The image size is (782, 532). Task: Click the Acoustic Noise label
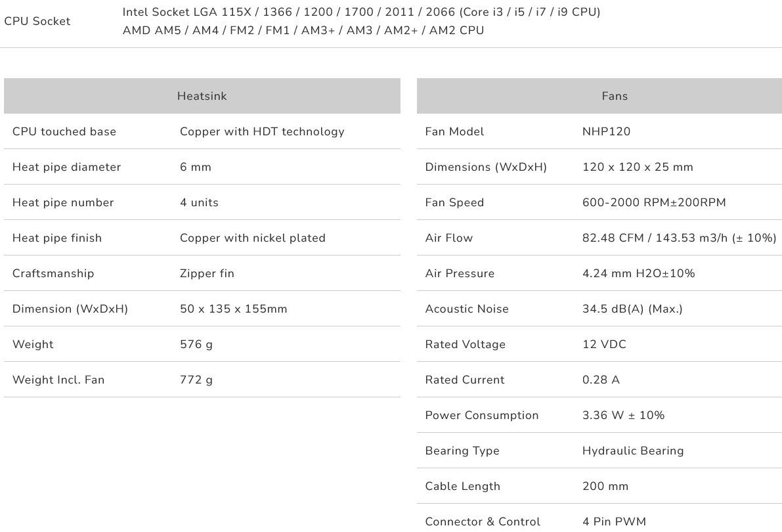(x=467, y=309)
